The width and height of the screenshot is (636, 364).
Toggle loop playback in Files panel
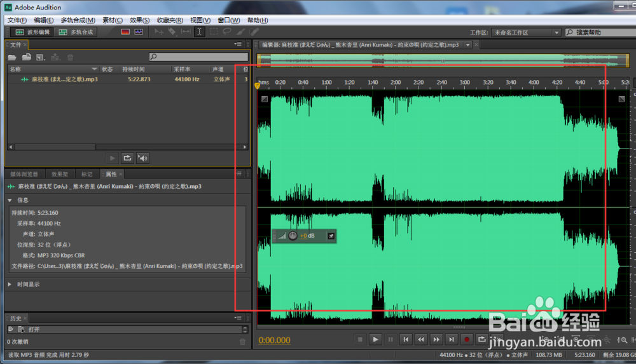point(127,158)
